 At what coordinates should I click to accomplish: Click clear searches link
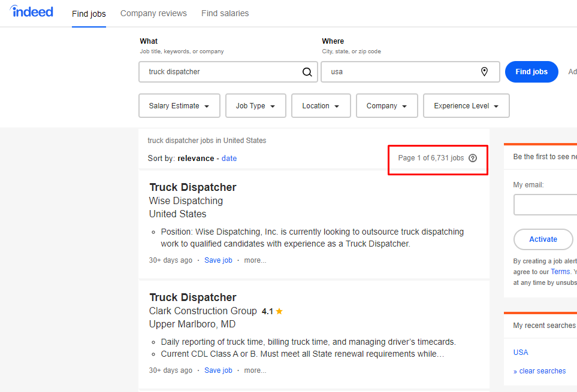(x=539, y=371)
